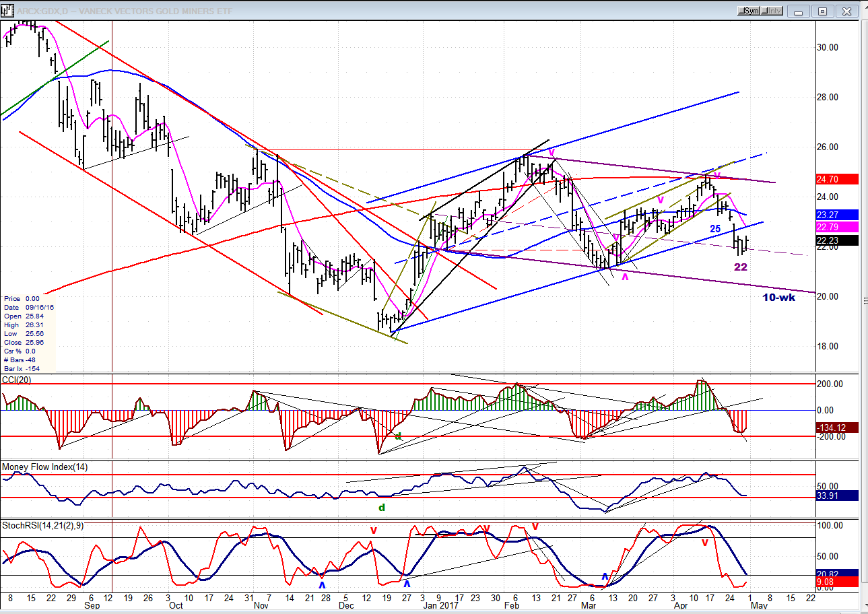The image size is (868, 614).
Task: Toggle the Intv link checkbox
Action: pos(772,11)
